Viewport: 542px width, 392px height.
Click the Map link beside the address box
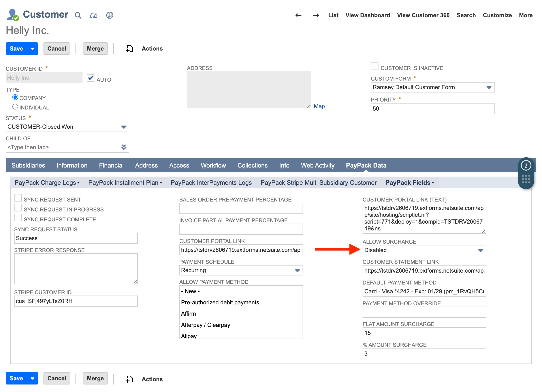click(x=319, y=106)
